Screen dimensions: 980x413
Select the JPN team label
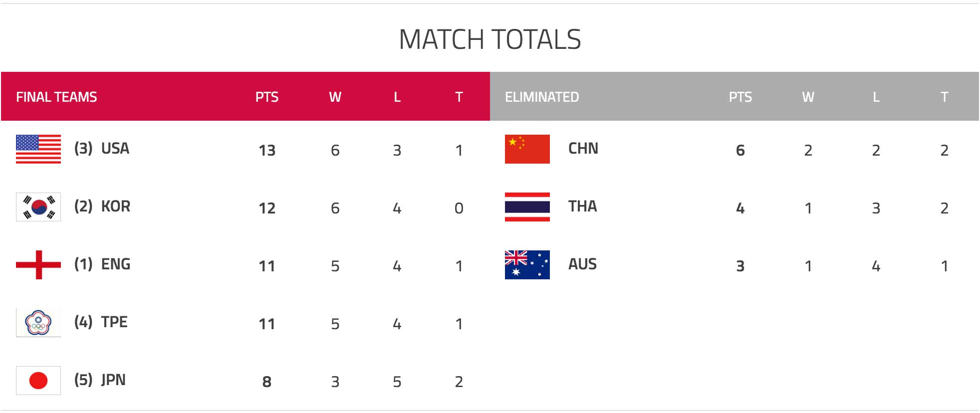coord(113,380)
